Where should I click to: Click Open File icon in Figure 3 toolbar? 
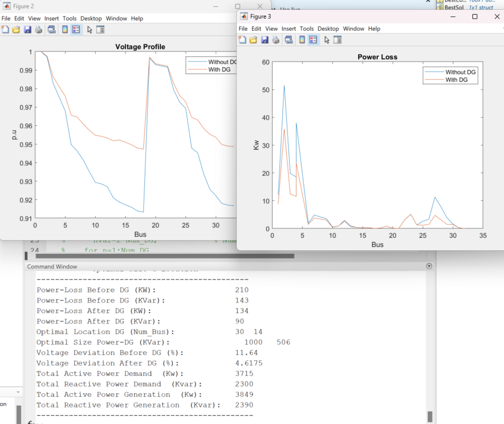click(253, 40)
